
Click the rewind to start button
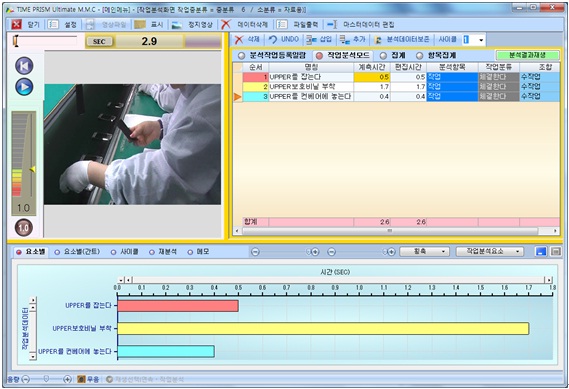click(24, 66)
